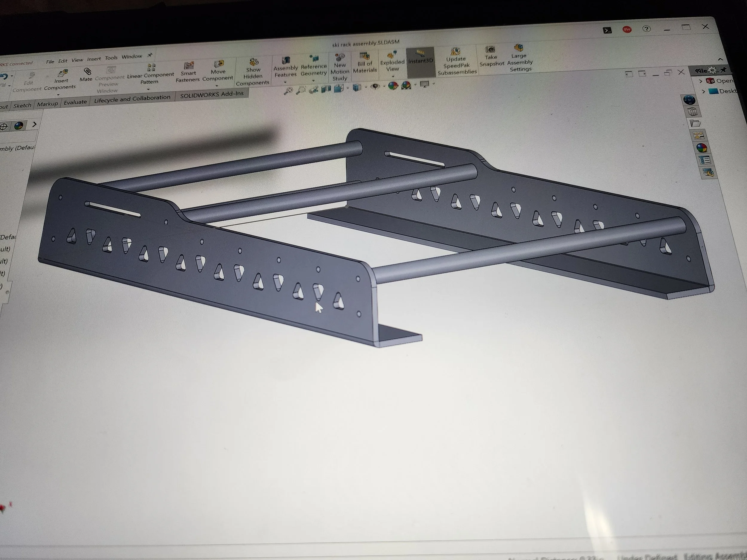Open the Tools menu

click(111, 58)
